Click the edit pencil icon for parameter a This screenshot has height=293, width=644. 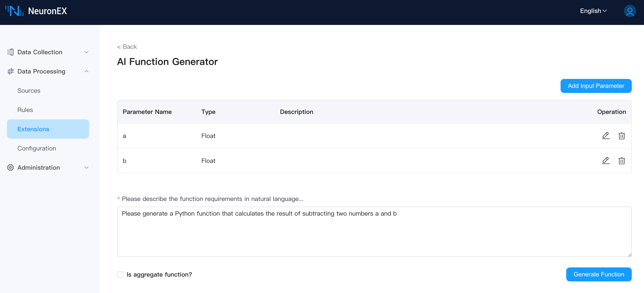click(606, 136)
